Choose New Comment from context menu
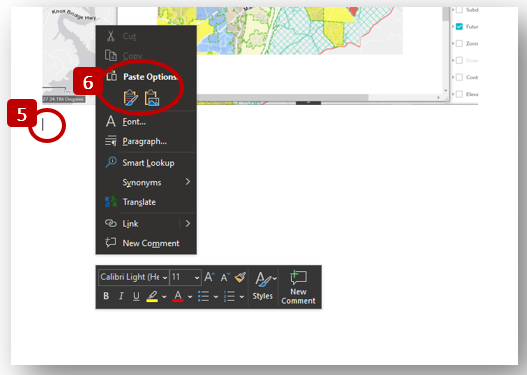 146,243
